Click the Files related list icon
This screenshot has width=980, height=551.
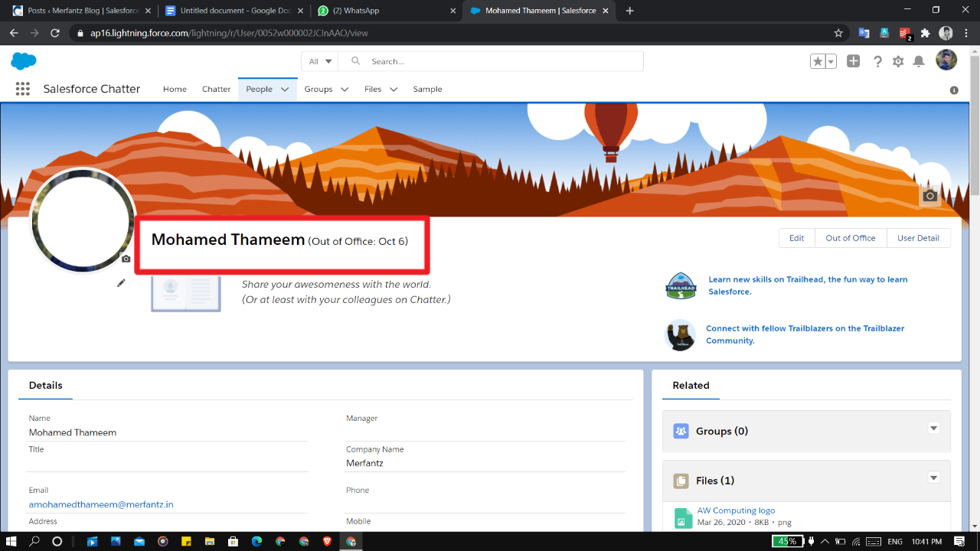681,481
